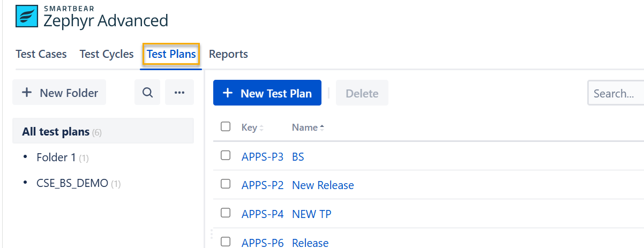
Task: Select the checkbox for APPS-P2
Action: coord(226,184)
